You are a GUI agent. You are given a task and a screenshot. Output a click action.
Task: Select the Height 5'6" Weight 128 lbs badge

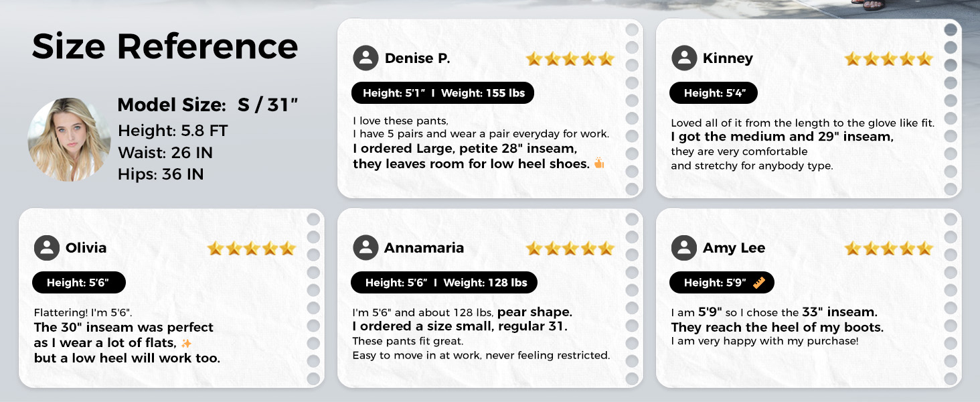click(x=443, y=283)
